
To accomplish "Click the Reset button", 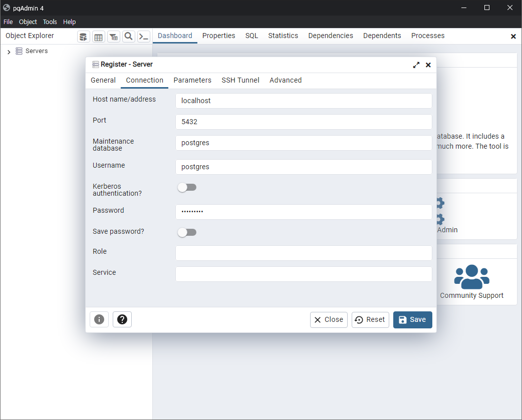I will pos(370,319).
